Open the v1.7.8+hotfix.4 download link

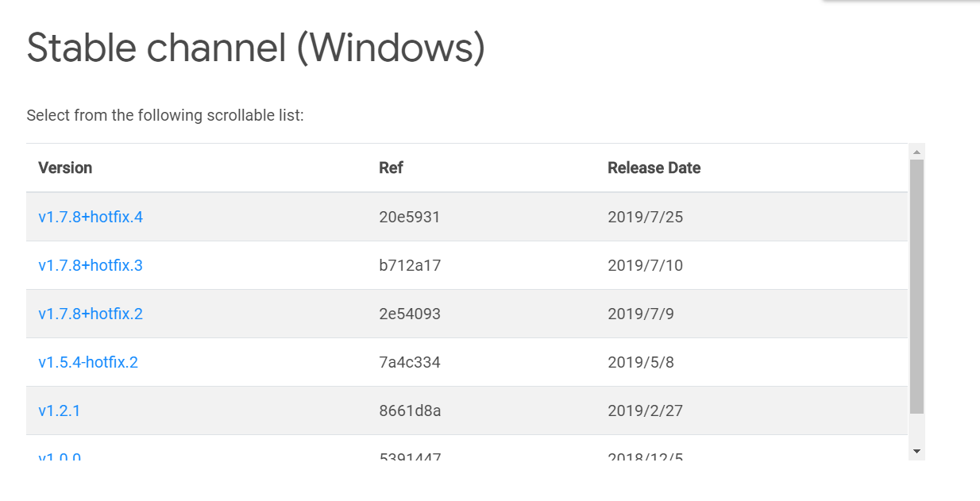[x=91, y=217]
